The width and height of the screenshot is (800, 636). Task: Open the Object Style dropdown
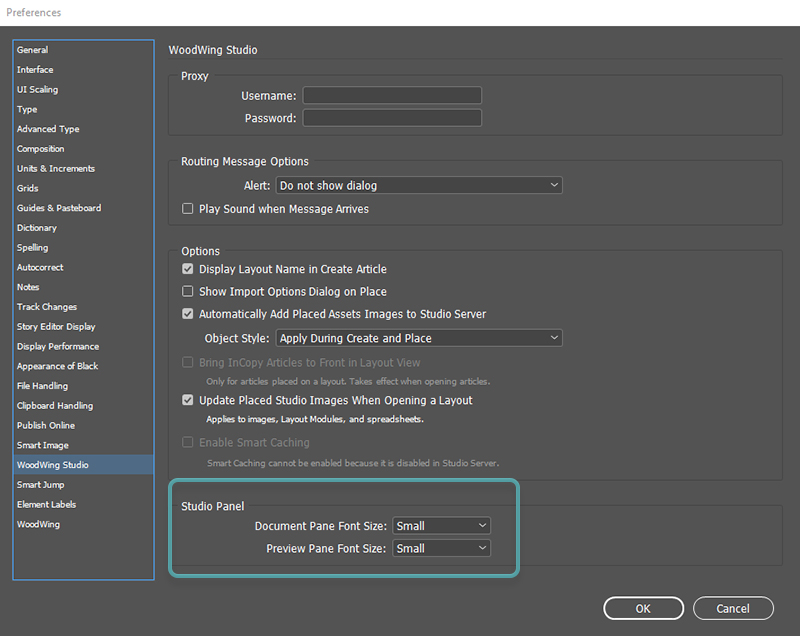coord(419,338)
